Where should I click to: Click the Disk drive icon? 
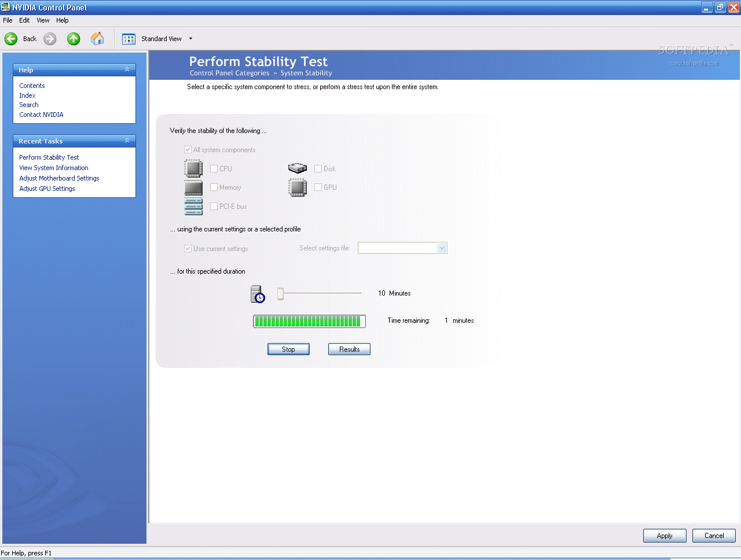(x=298, y=168)
